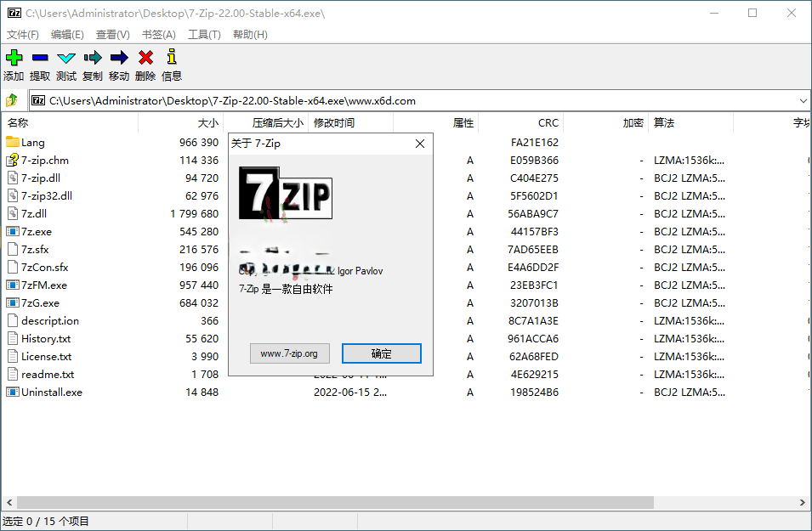Screen dimensions: 812x531
Task: Click the 7z.sfx file icon
Action: (x=13, y=249)
